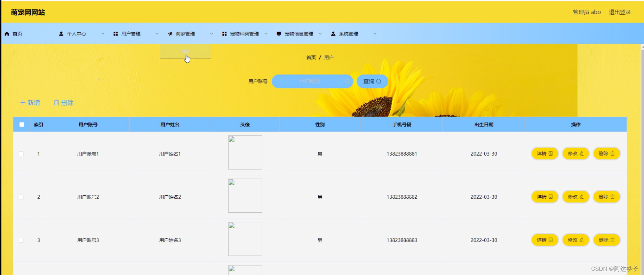Click the trash icon in row 3 删除 button

click(x=613, y=240)
